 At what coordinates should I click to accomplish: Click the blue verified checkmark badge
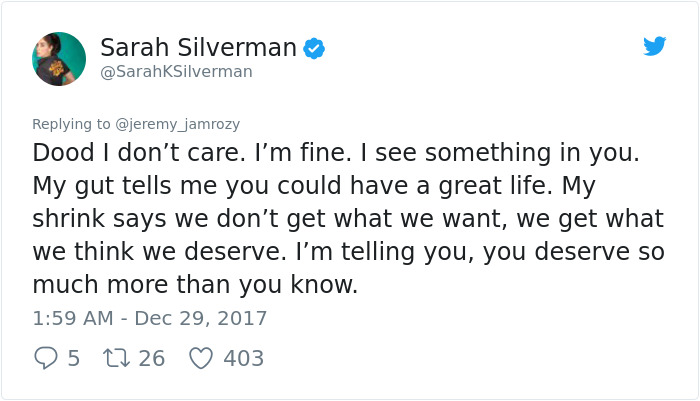click(x=314, y=48)
